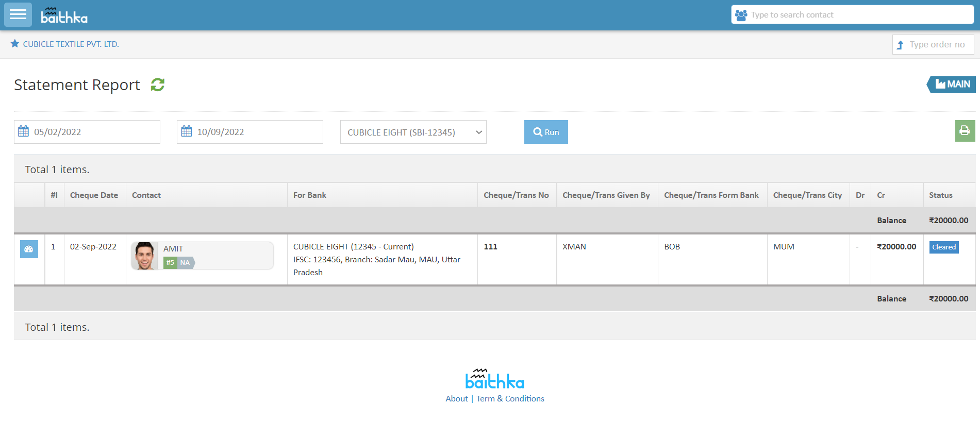The width and height of the screenshot is (980, 437).
Task: Click the Baithka logo in header
Action: 64,15
